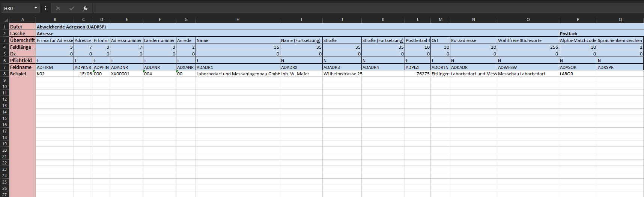Click the Cancel entry X icon
Viewport: 644px width, 197px height.
coord(58,8)
